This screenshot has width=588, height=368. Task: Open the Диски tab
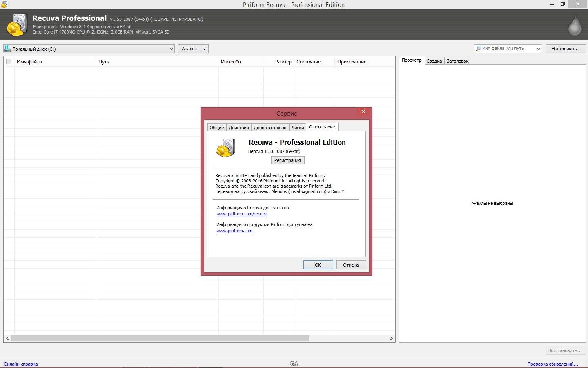click(x=298, y=128)
